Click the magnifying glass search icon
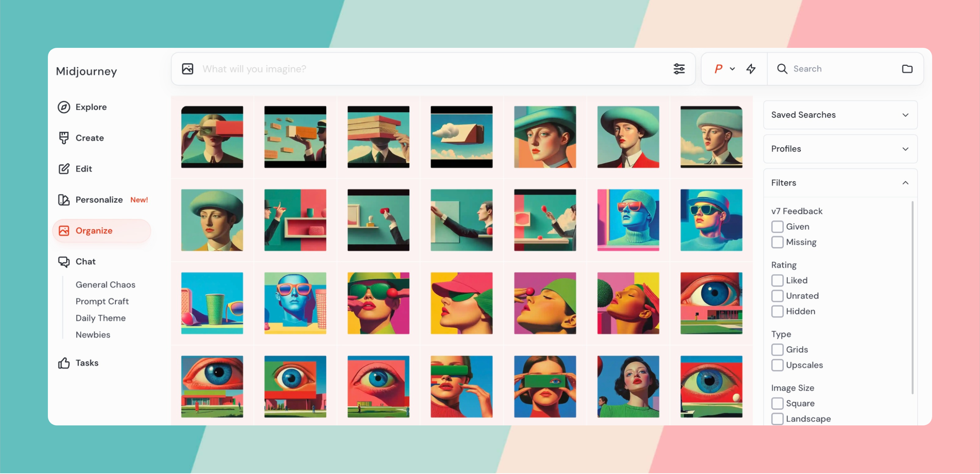Image resolution: width=980 pixels, height=474 pixels. [782, 69]
